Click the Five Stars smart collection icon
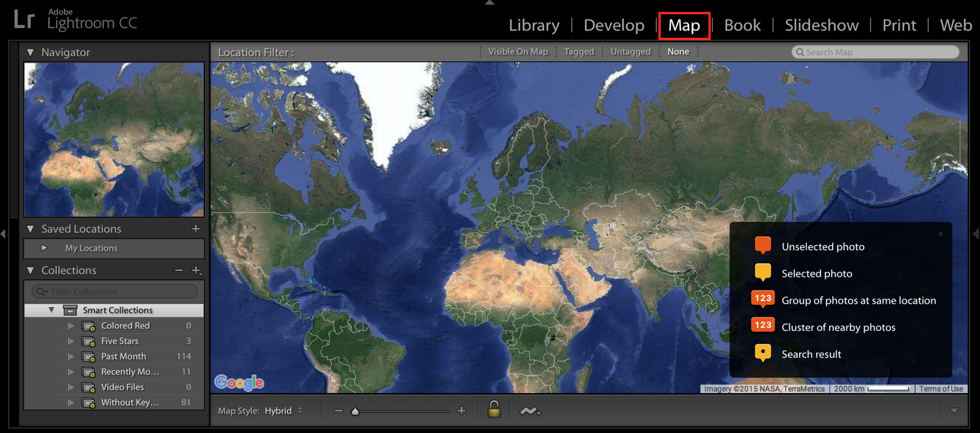This screenshot has height=433, width=980. 89,340
